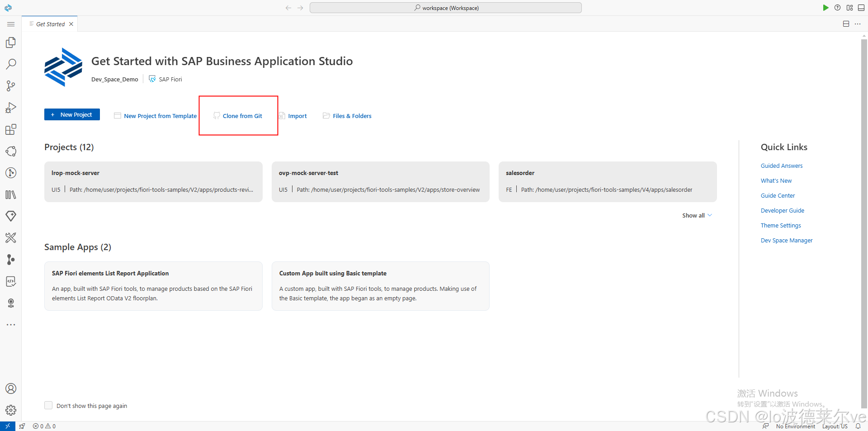Screen dimensions: 868x431
Task: Expand Show all projects
Action: coord(697,215)
